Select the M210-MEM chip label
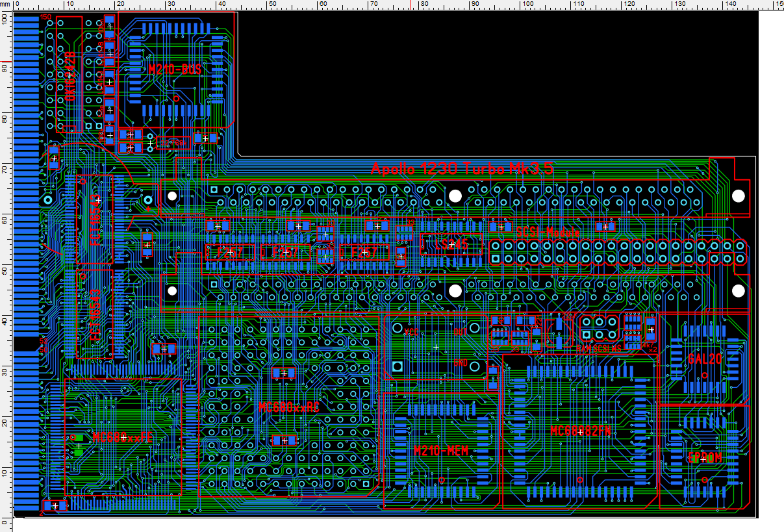 click(441, 451)
